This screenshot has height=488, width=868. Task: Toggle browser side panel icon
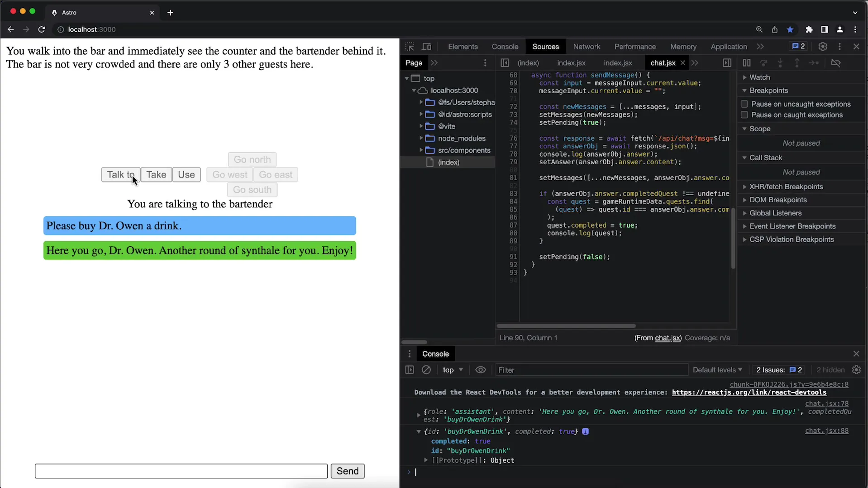[825, 29]
